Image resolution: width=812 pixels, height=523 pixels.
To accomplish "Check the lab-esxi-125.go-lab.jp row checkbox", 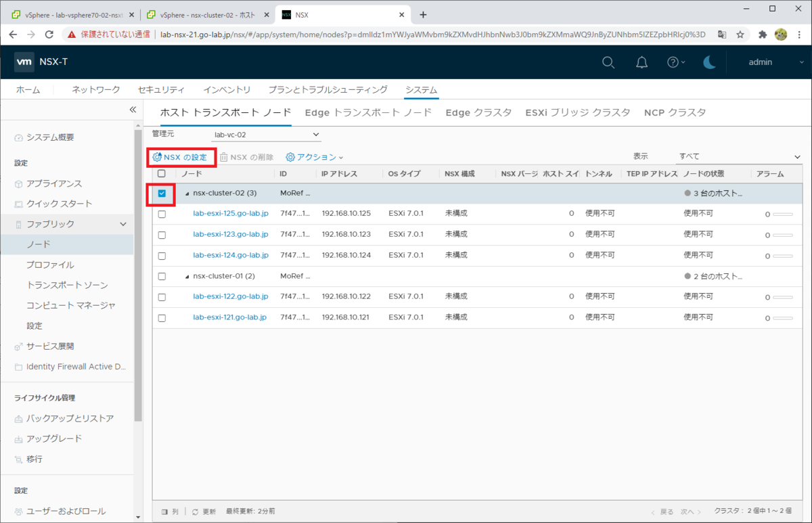I will (162, 214).
